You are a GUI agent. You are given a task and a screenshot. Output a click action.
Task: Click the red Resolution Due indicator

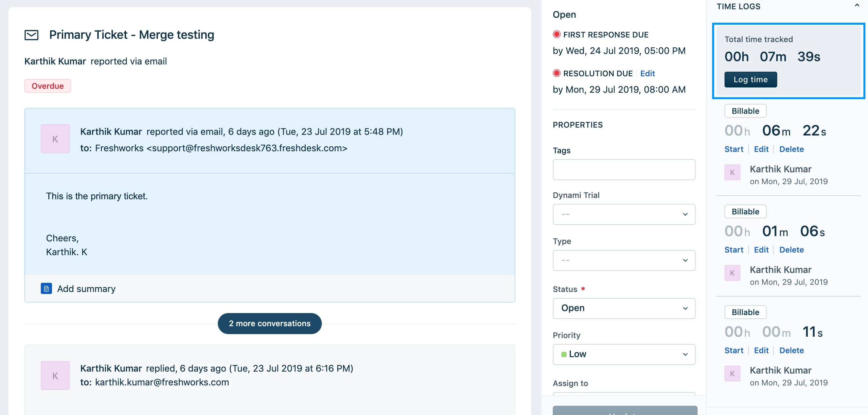point(557,73)
